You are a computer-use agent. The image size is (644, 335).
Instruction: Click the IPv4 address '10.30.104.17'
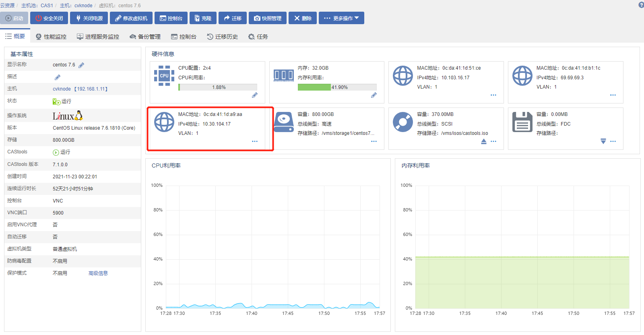tap(217, 124)
